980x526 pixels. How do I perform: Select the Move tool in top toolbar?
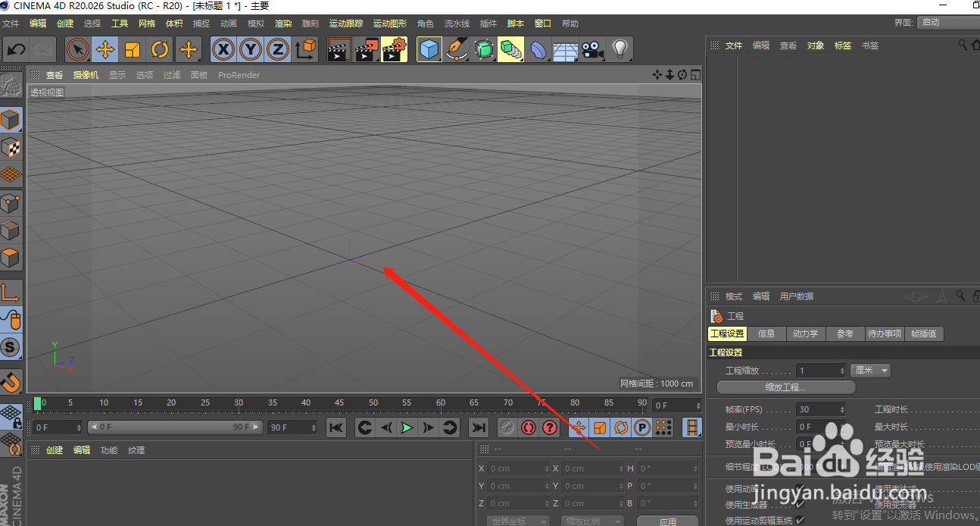coord(105,51)
